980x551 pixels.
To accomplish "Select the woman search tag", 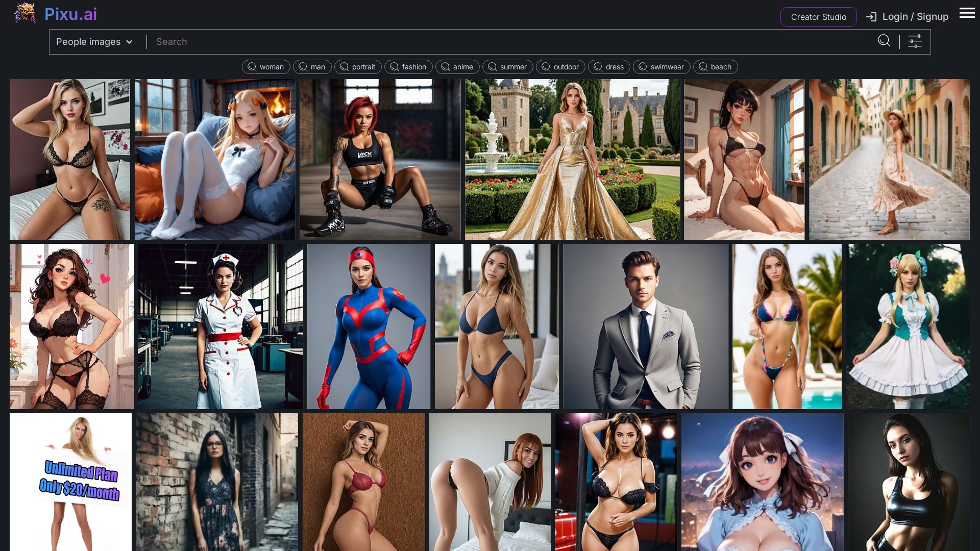I will tap(266, 67).
